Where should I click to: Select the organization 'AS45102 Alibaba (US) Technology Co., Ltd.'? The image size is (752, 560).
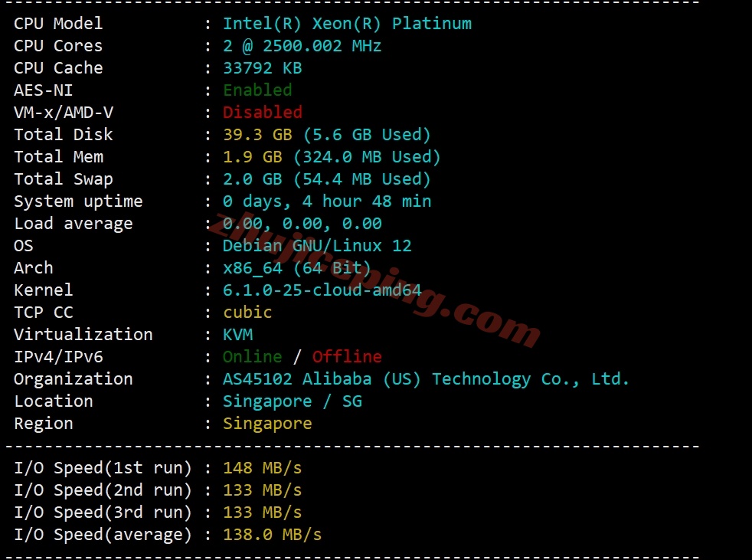pyautogui.click(x=426, y=379)
